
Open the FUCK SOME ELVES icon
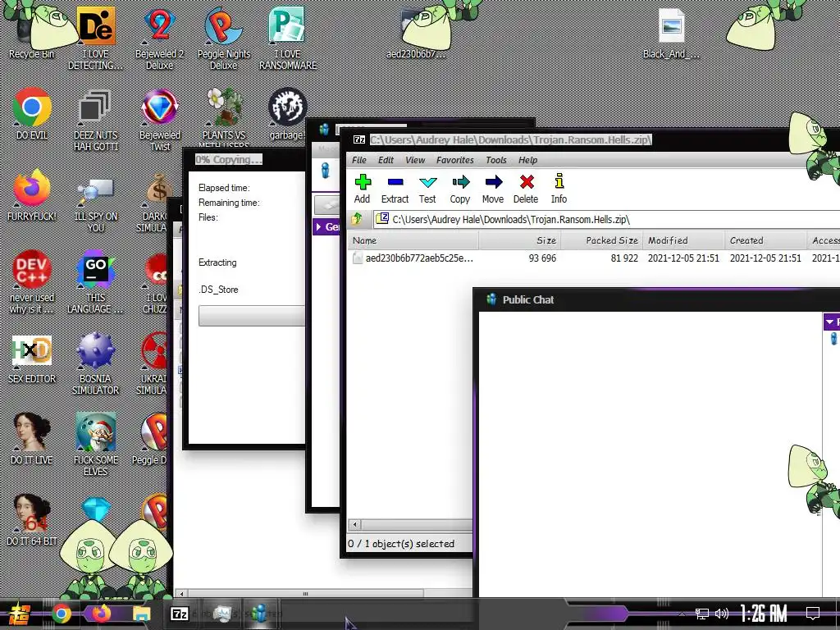coord(95,444)
